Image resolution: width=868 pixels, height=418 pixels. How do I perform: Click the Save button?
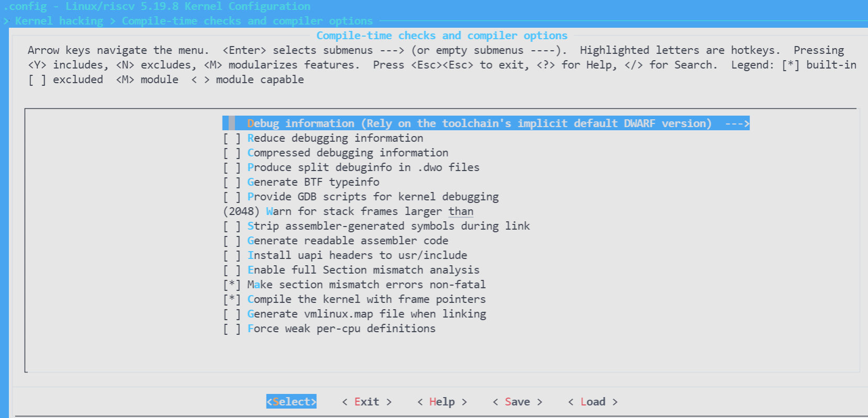pyautogui.click(x=518, y=402)
